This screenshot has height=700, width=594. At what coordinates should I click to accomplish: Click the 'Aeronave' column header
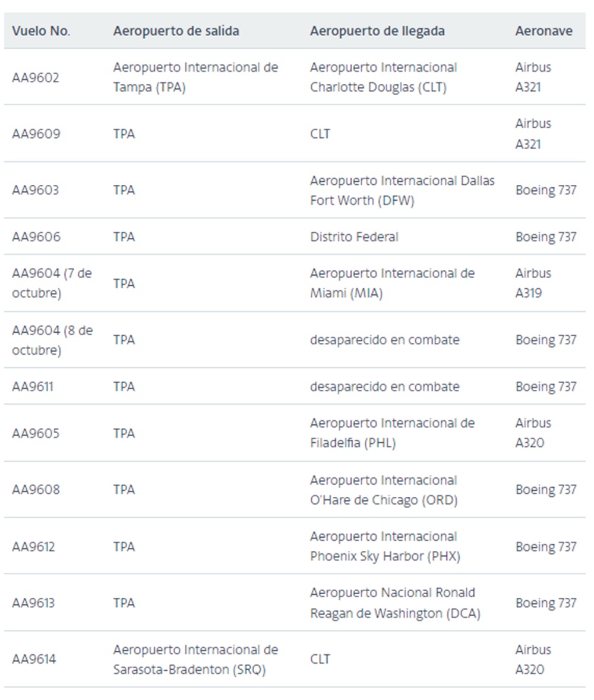pos(544,31)
